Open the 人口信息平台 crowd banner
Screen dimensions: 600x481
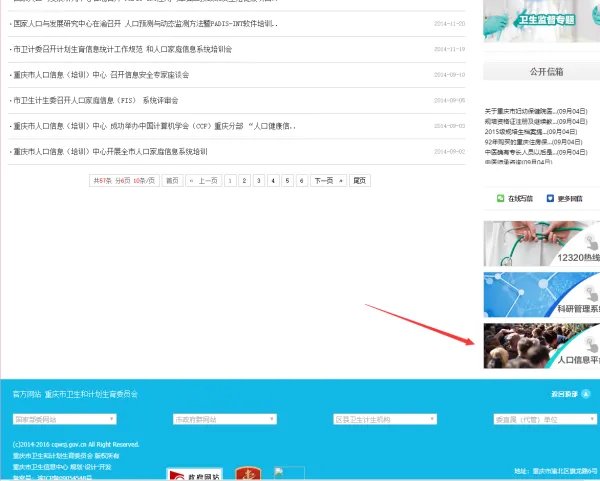541,346
